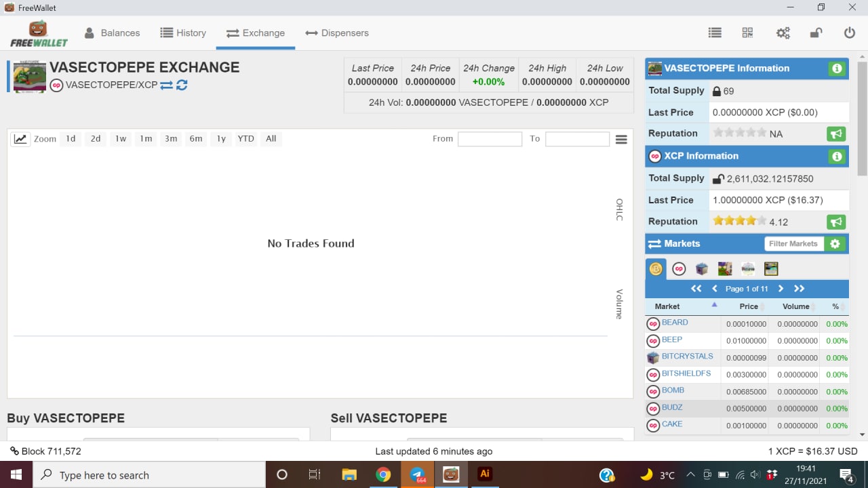The height and width of the screenshot is (488, 868).
Task: Set chart zoom to 1y
Action: click(221, 139)
